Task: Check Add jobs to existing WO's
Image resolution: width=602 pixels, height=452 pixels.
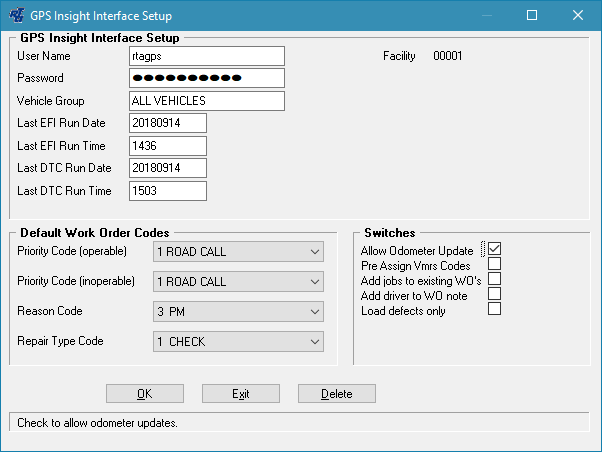Action: click(494, 280)
